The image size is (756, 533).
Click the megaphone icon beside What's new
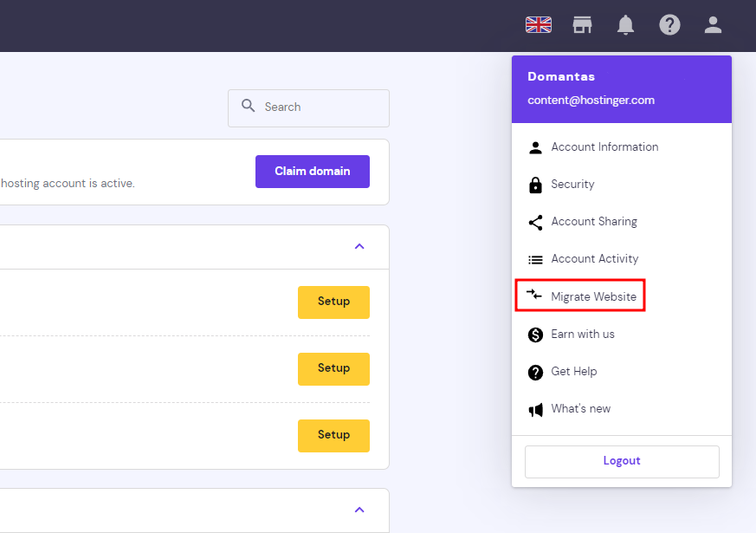click(x=535, y=410)
